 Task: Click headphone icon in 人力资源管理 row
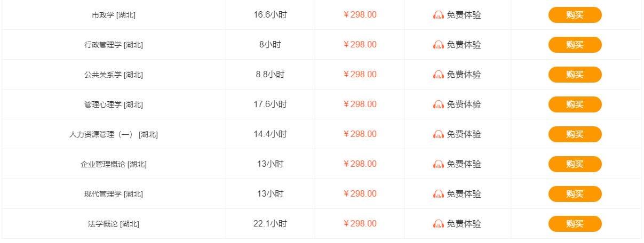[439, 134]
